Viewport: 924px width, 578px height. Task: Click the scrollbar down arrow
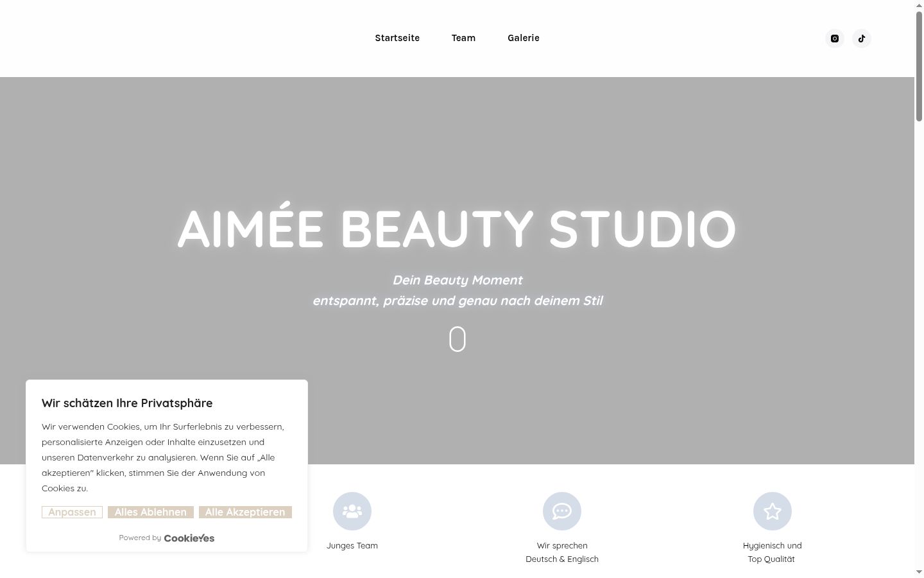pyautogui.click(x=919, y=572)
